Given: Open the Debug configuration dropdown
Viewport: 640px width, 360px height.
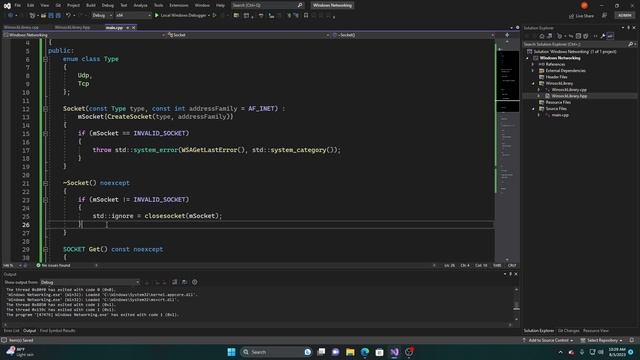Looking at the screenshot, I should [102, 16].
